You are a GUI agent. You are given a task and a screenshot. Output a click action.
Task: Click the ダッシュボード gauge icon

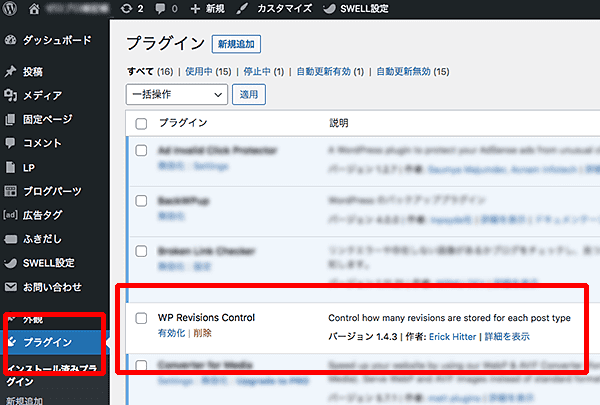coord(11,40)
